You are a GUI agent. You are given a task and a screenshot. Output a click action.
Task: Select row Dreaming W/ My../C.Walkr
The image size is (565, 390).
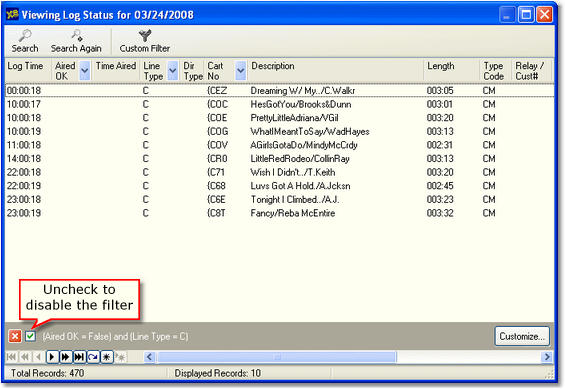(x=280, y=90)
